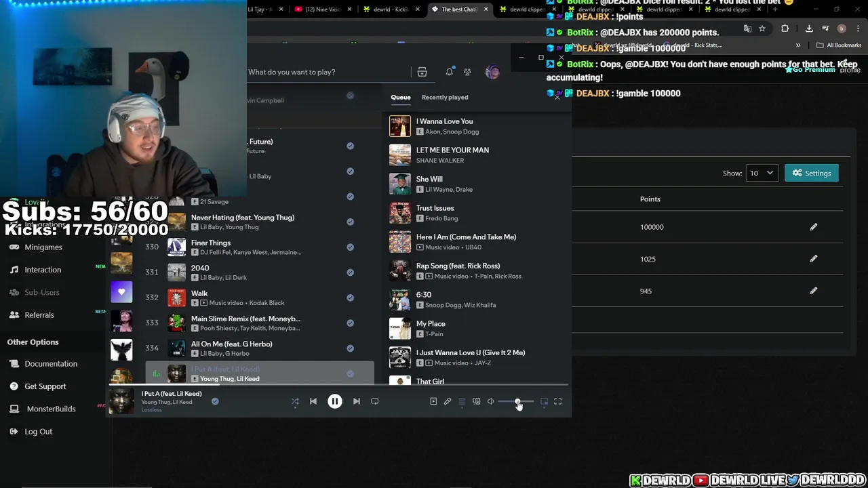Toggle the queue panel icon
Screen dimensions: 868x488
pyautogui.click(x=462, y=401)
